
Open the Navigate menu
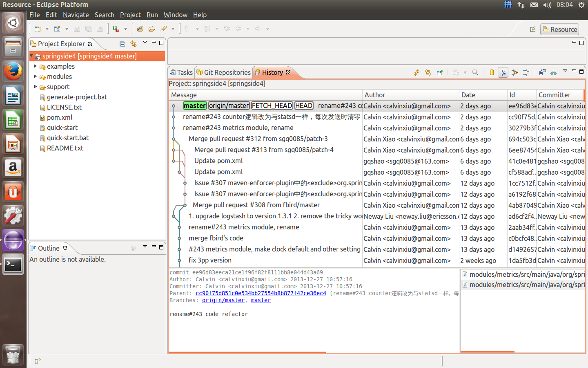(x=76, y=15)
